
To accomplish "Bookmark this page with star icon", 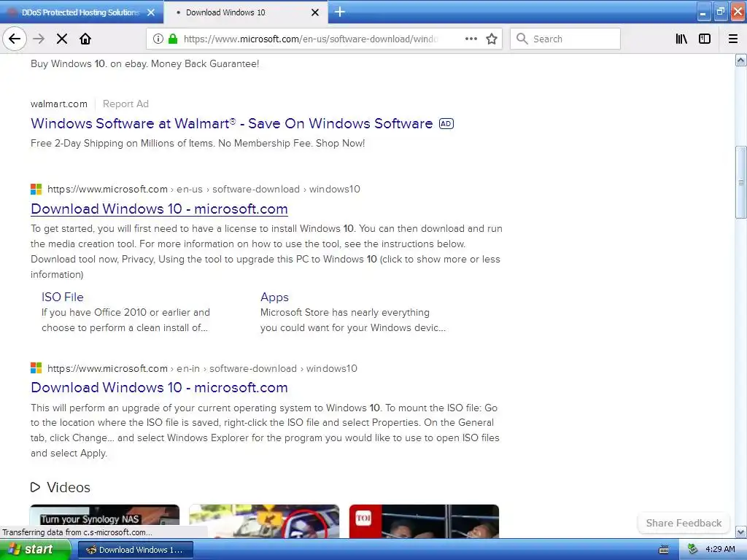I will [x=492, y=39].
